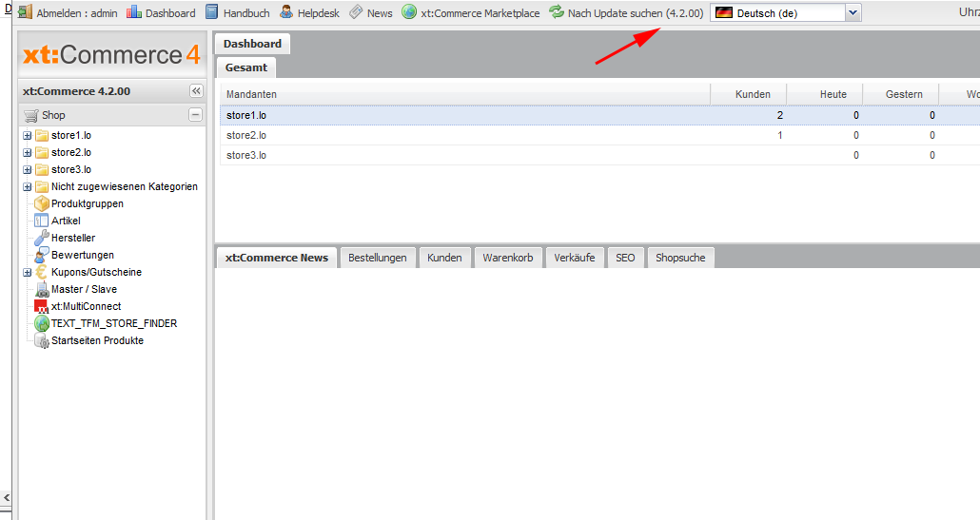
Task: Click the language field showing Deutsch (de)
Action: click(x=778, y=12)
